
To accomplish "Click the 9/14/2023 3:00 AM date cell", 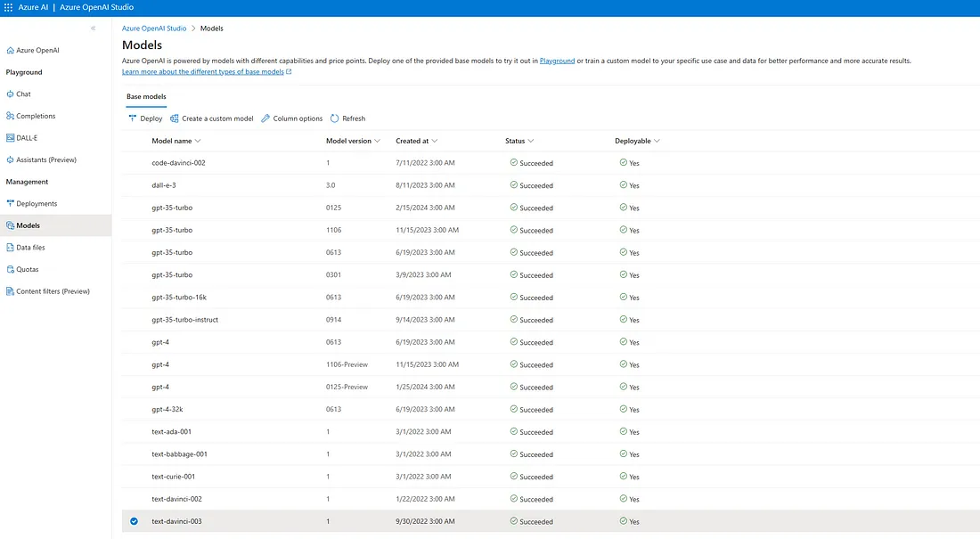I will (425, 320).
